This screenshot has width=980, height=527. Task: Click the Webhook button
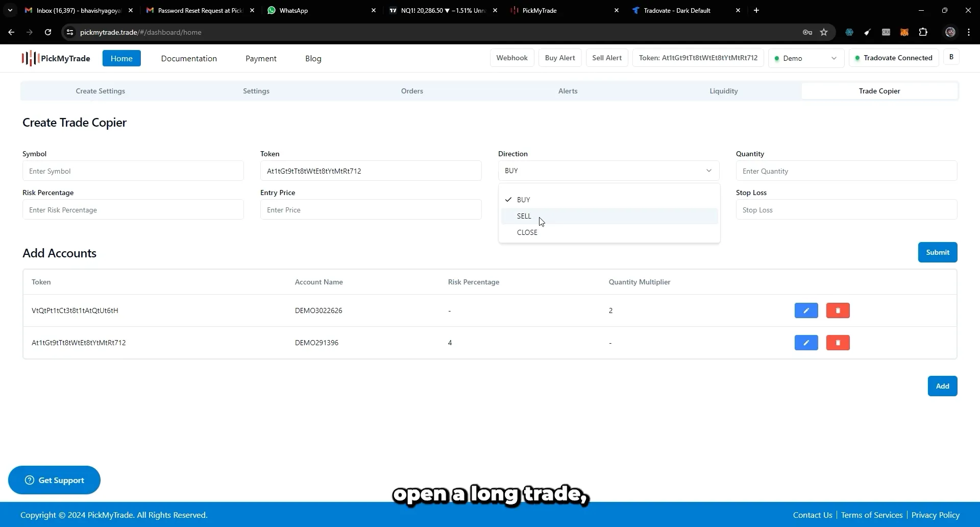click(x=512, y=58)
